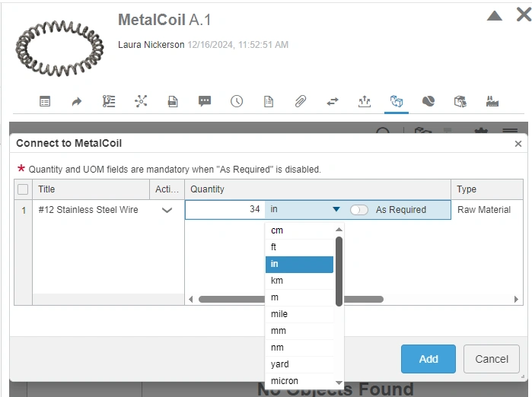The height and width of the screenshot is (397, 532).
Task: Check the select-all checkbox in table header
Action: pos(23,189)
